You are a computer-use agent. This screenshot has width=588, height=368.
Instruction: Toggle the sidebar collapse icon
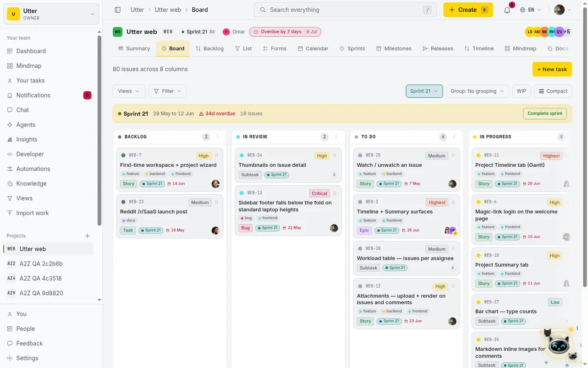pos(118,10)
